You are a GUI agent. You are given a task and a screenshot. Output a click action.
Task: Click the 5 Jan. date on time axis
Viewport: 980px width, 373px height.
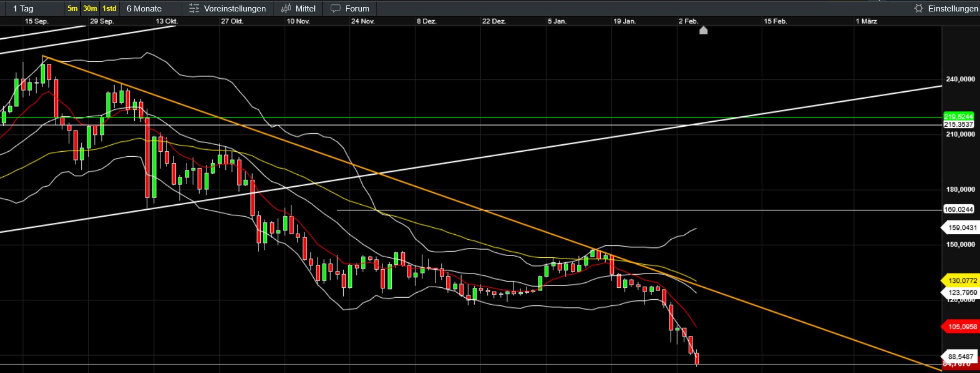coord(557,21)
